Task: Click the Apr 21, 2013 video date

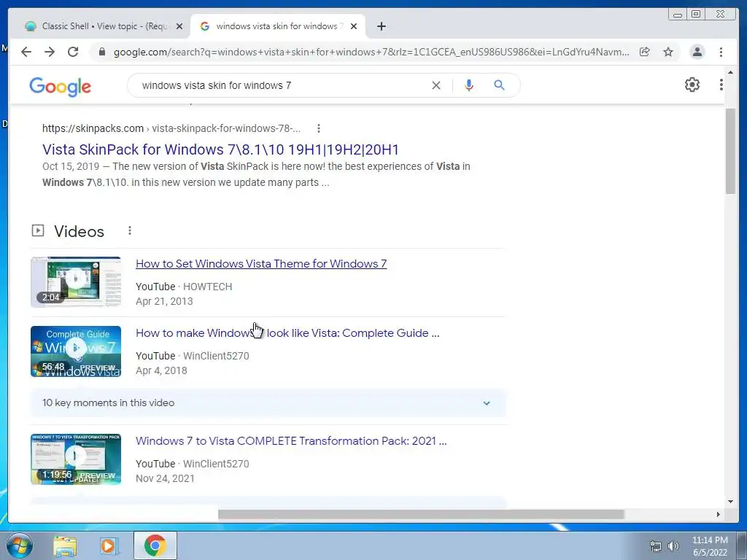Action: (164, 301)
